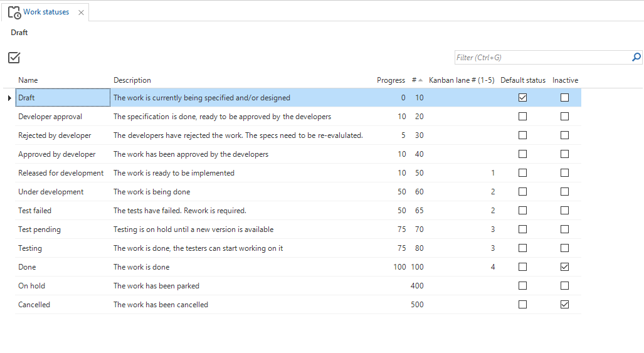
Task: Uncheck Default status for Draft row
Action: 522,98
